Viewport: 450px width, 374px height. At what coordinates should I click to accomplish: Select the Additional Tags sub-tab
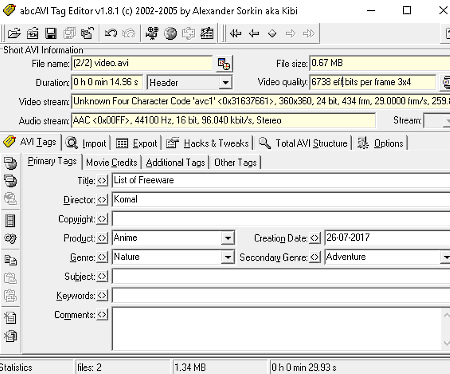[x=175, y=162]
